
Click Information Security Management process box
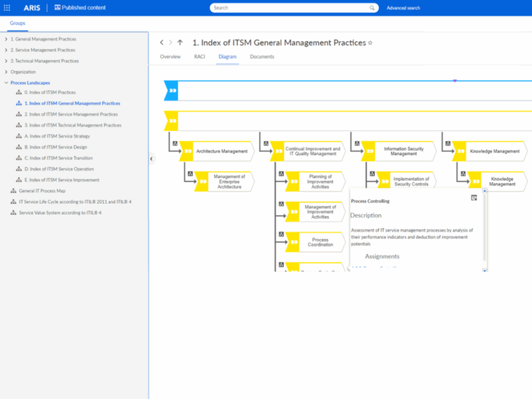pos(399,151)
